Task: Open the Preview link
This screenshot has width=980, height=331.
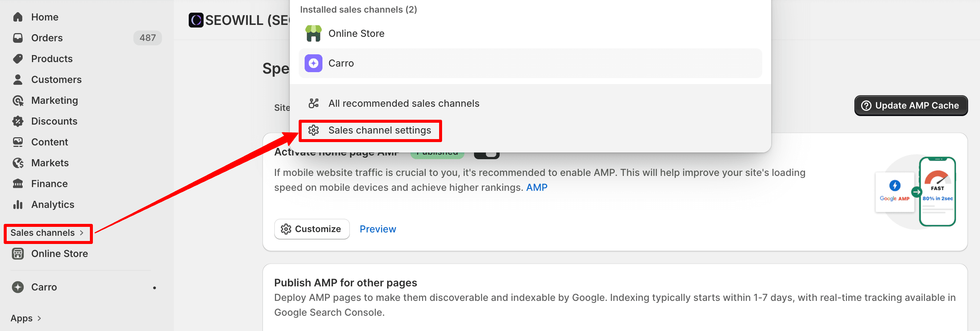Action: click(x=377, y=229)
